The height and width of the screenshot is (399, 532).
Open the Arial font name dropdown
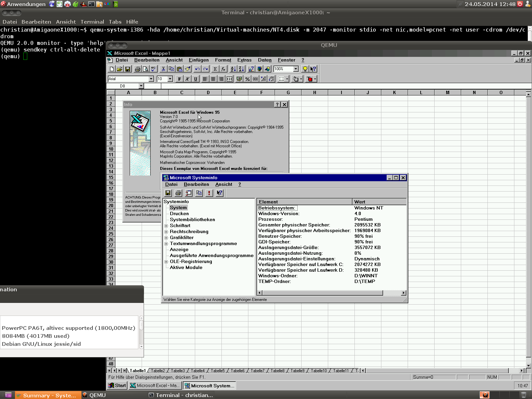[151, 79]
